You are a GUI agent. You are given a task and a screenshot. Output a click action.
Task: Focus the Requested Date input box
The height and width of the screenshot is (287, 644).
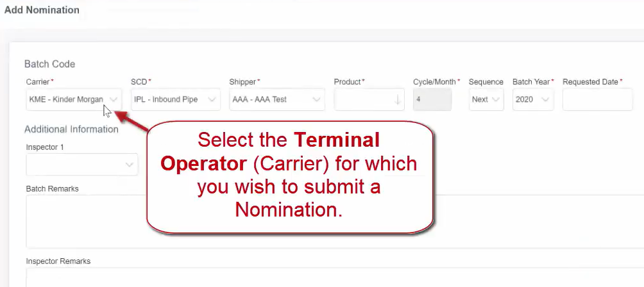(597, 99)
